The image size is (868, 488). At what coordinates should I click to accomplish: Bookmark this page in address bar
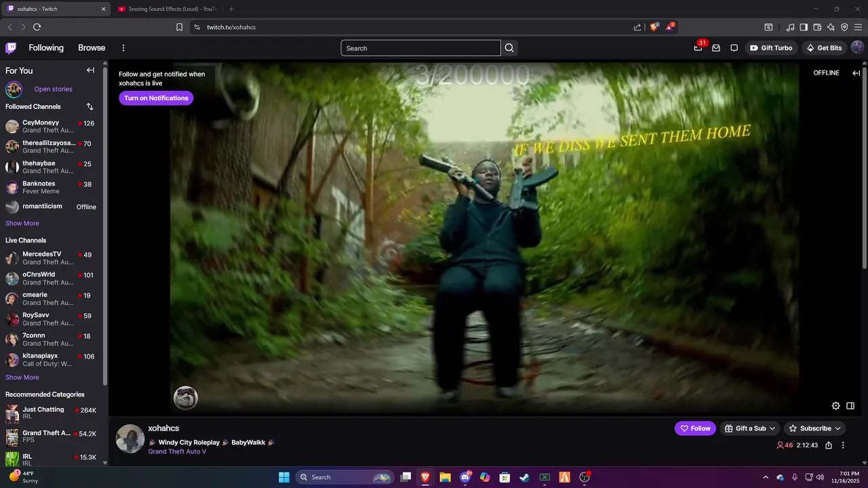click(179, 27)
